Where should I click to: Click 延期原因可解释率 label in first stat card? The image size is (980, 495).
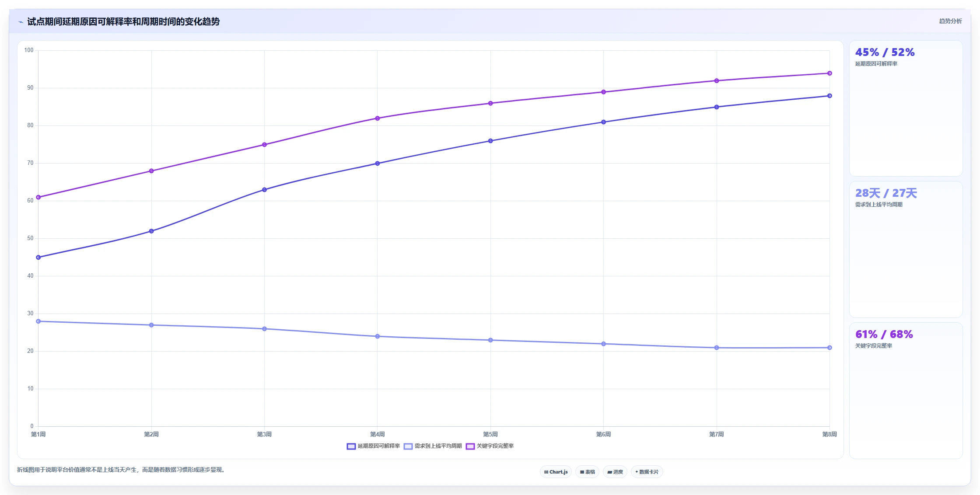point(876,64)
